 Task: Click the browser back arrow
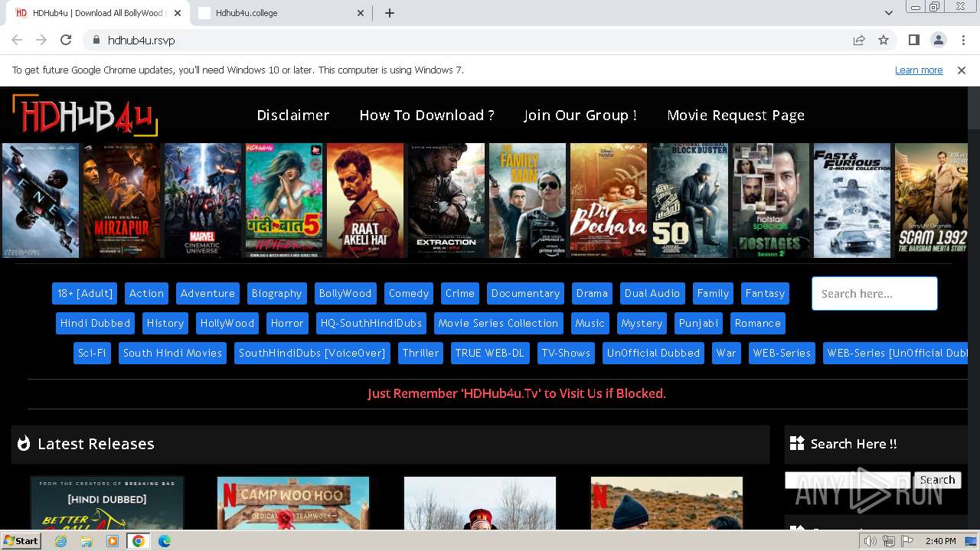click(x=17, y=40)
